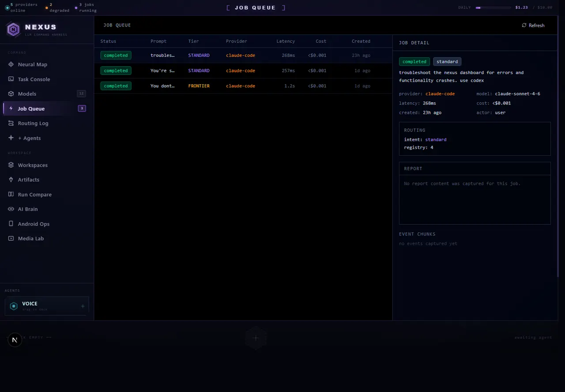Image resolution: width=565 pixels, height=392 pixels.
Task: Select the job row created 23h ago
Action: pyautogui.click(x=243, y=56)
